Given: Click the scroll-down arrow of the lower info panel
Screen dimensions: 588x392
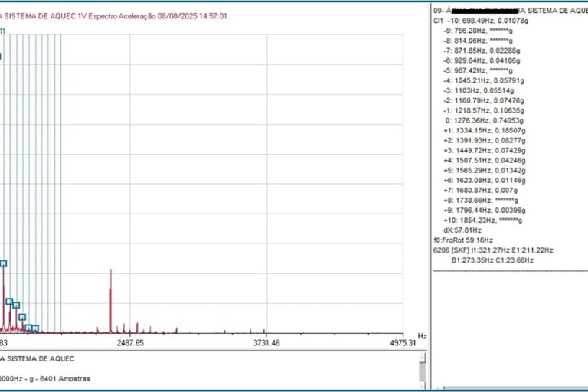Looking at the screenshot, I should [x=423, y=387].
